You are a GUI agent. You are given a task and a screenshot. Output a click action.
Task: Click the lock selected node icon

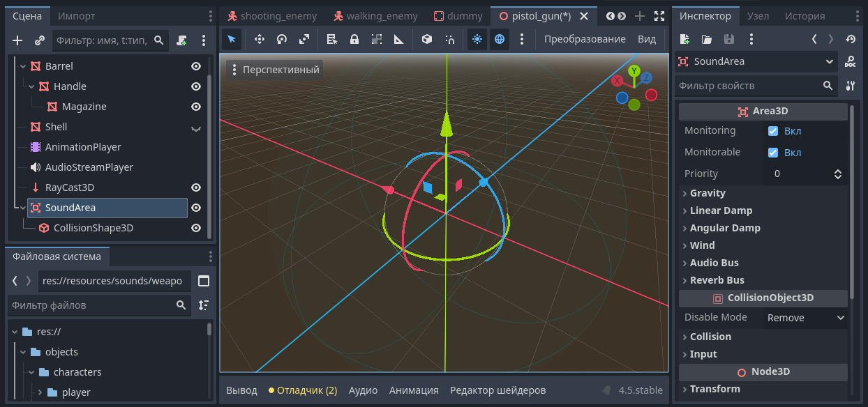pyautogui.click(x=354, y=39)
